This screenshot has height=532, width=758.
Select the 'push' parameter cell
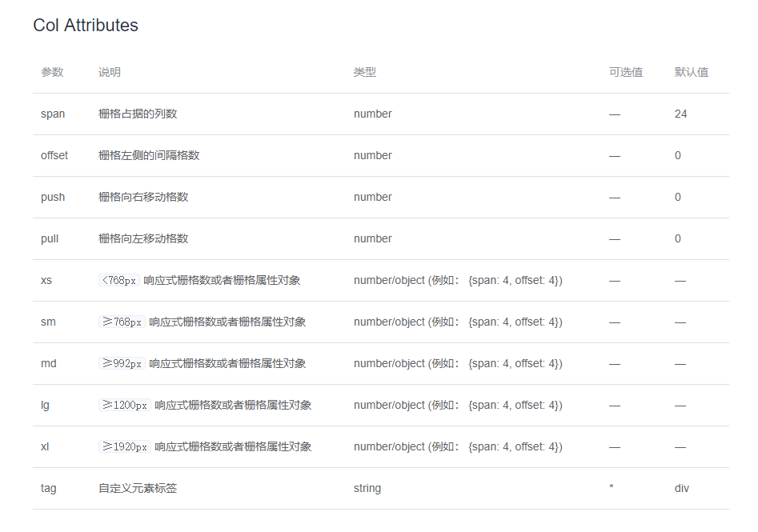pyautogui.click(x=53, y=197)
